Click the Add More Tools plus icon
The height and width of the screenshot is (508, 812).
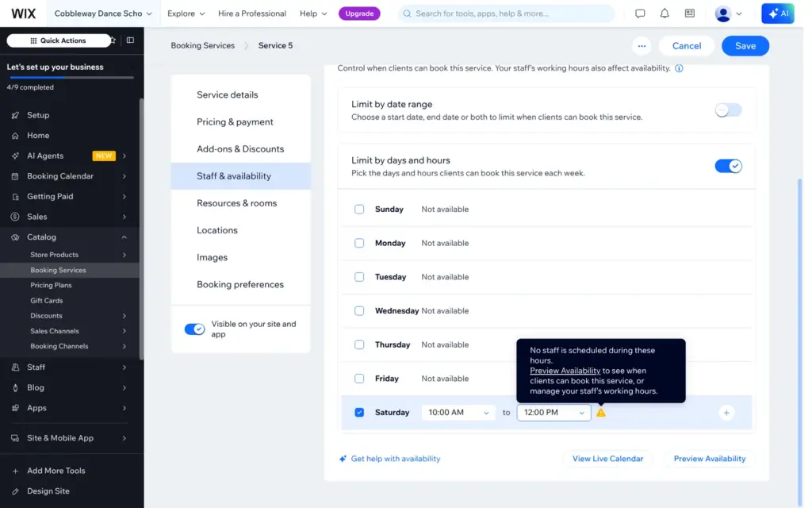15,471
